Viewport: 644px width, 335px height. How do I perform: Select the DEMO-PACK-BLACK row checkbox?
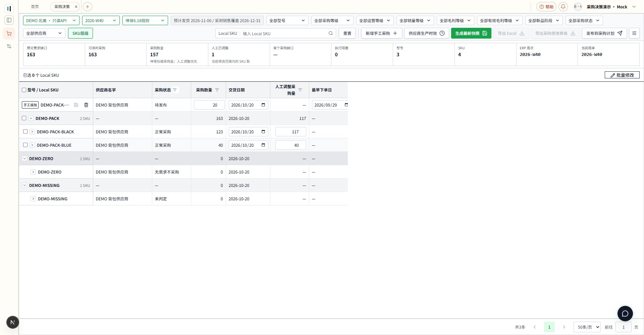[x=25, y=132]
